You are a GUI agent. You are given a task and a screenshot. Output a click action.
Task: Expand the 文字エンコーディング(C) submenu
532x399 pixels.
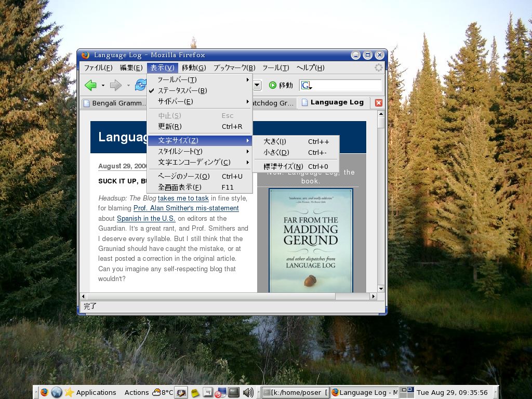200,162
